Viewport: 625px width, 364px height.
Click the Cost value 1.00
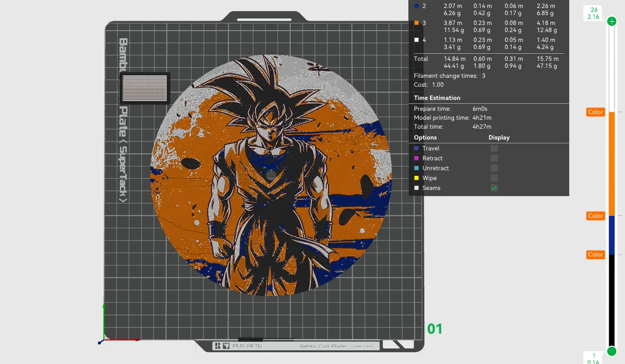(438, 85)
